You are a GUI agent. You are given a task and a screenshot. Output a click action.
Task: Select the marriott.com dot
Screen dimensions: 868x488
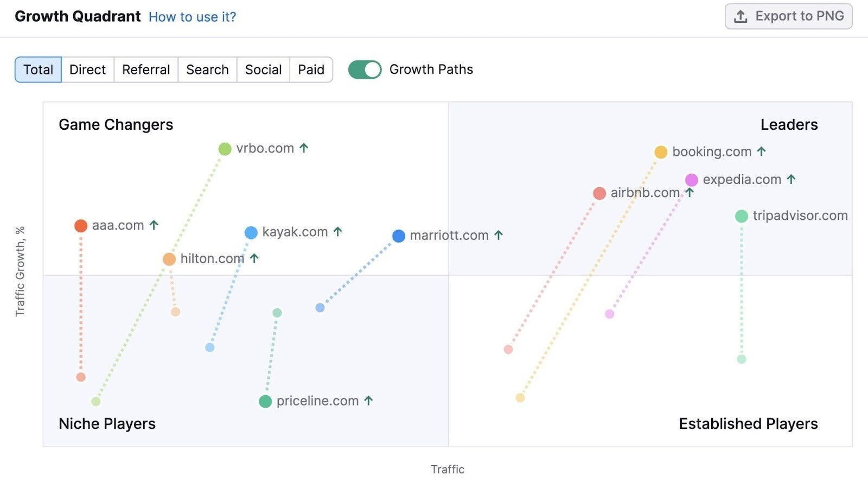(398, 236)
